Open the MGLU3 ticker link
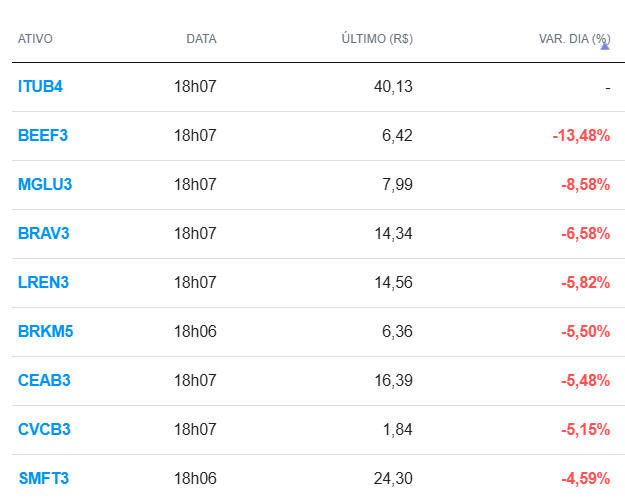 click(x=45, y=185)
